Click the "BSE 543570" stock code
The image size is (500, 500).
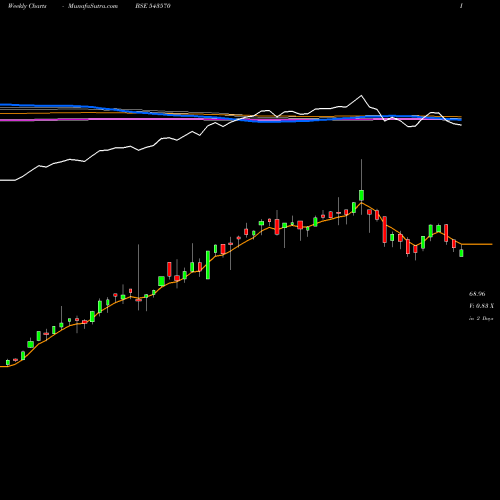(x=153, y=6)
